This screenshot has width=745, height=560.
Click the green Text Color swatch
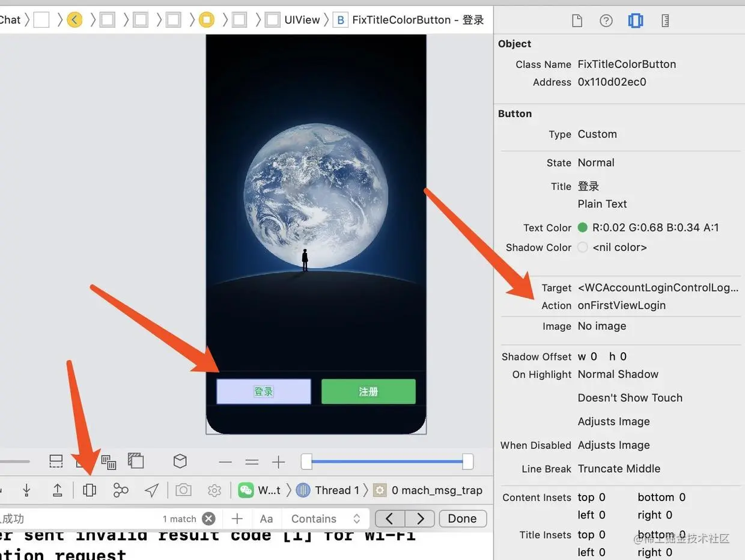coord(582,227)
